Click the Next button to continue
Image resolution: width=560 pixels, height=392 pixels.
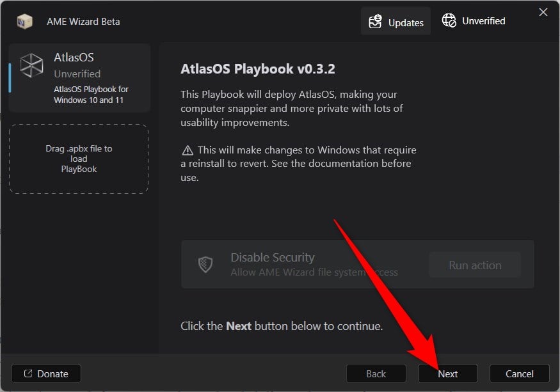coord(447,373)
